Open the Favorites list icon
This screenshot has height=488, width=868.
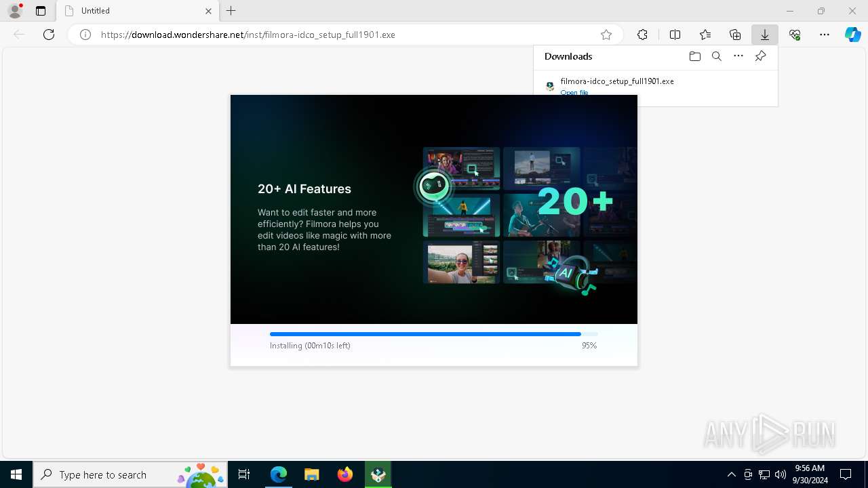[705, 35]
